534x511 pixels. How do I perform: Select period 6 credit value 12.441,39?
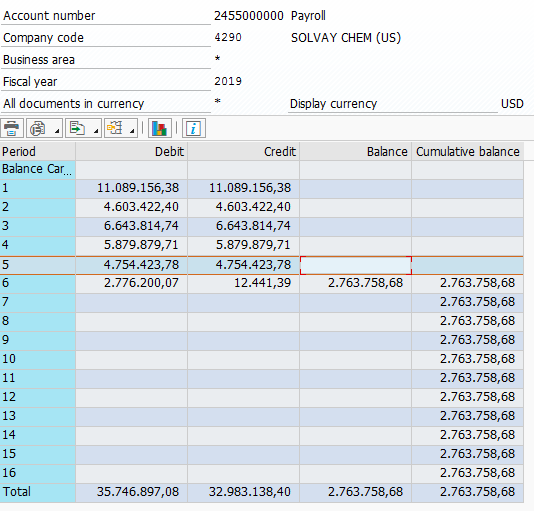[x=263, y=283]
